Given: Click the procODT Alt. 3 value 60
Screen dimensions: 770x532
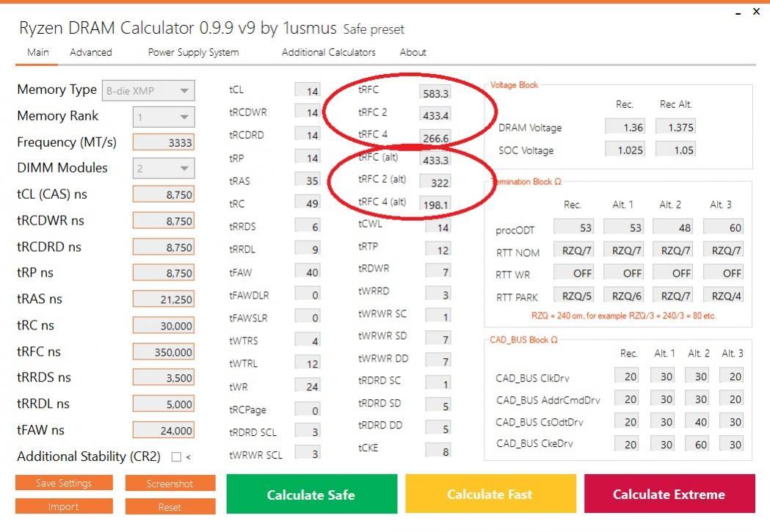Looking at the screenshot, I should point(723,227).
